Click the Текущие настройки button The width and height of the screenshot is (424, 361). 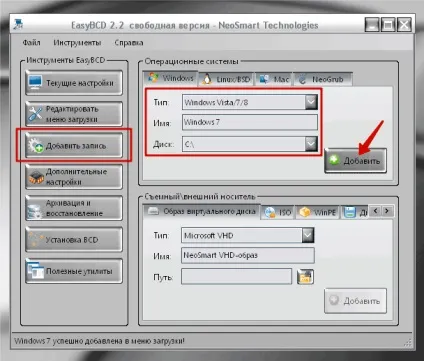coord(74,83)
